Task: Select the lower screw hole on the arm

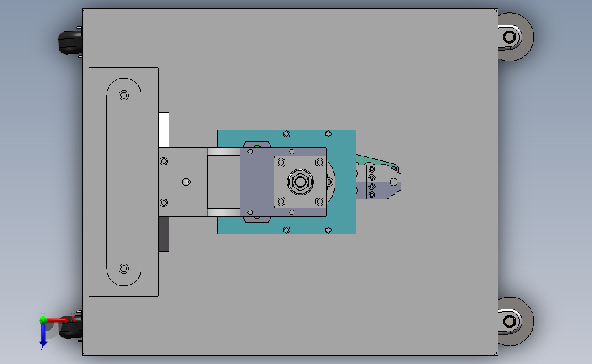Action: pyautogui.click(x=164, y=203)
